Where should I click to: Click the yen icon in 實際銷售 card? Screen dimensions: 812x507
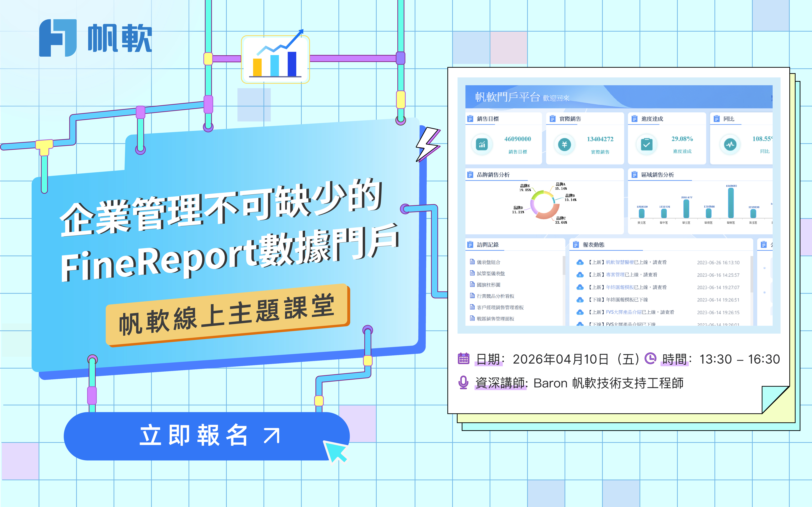(x=564, y=144)
